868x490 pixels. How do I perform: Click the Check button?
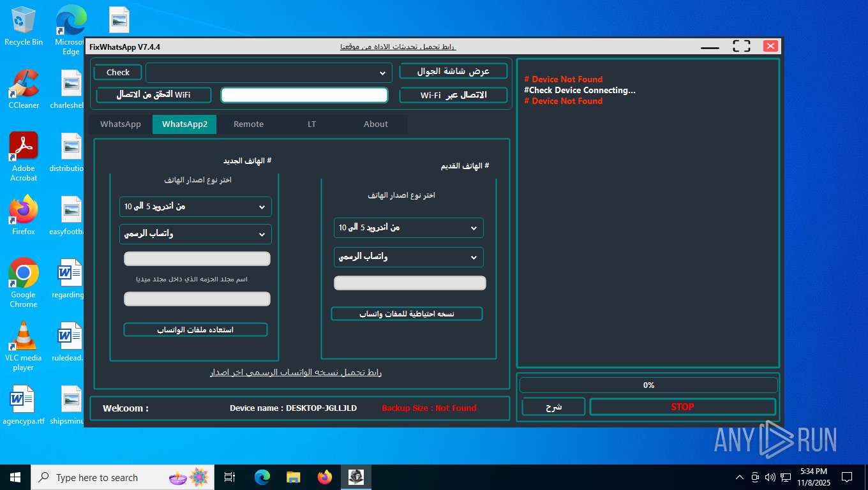118,72
